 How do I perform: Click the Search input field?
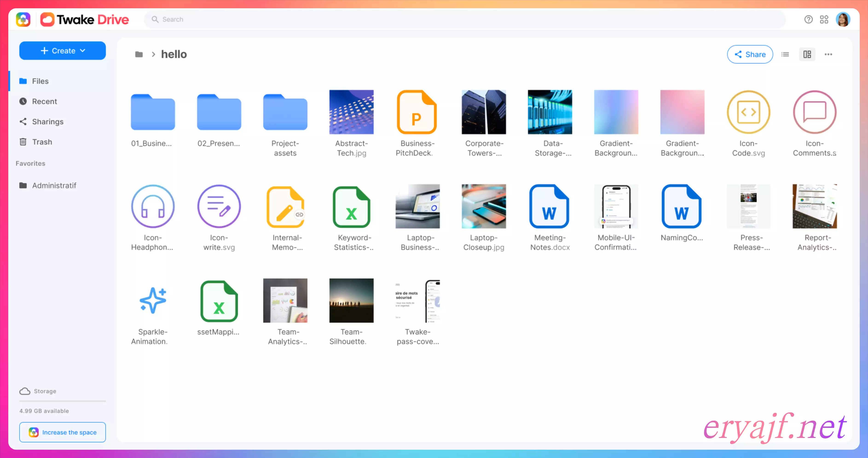pos(465,20)
